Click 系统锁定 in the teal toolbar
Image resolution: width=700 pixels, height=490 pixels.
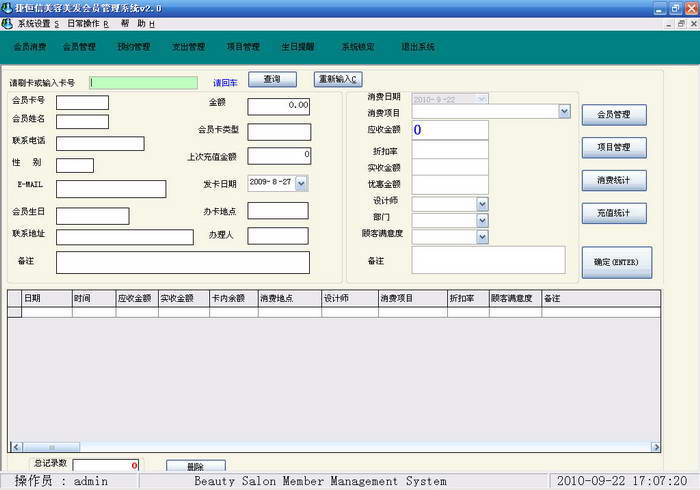[357, 46]
